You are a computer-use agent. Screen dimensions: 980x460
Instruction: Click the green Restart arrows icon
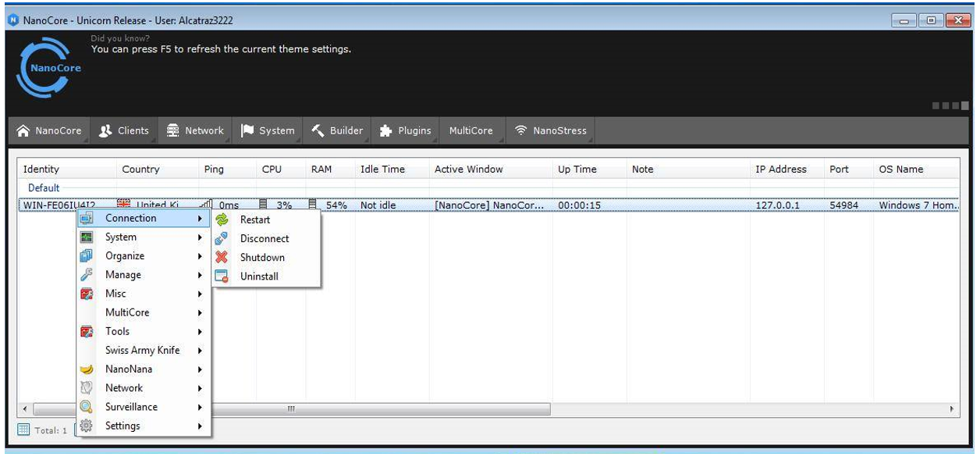pyautogui.click(x=222, y=219)
